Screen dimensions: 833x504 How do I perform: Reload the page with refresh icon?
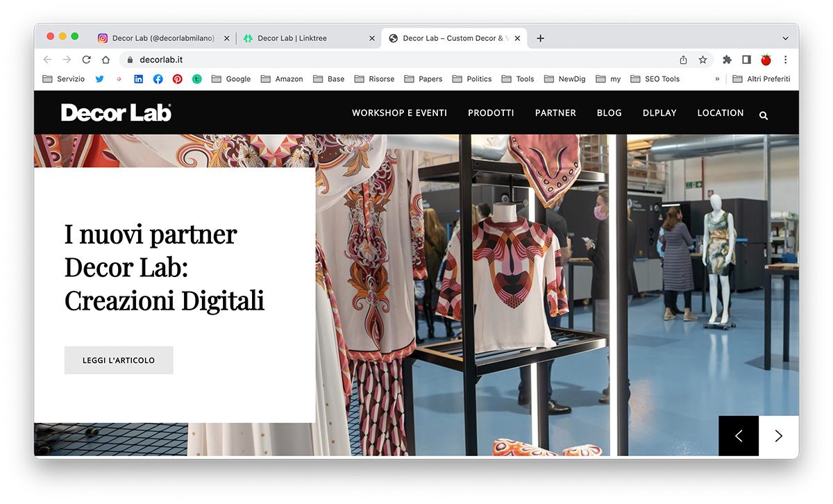[x=86, y=60]
